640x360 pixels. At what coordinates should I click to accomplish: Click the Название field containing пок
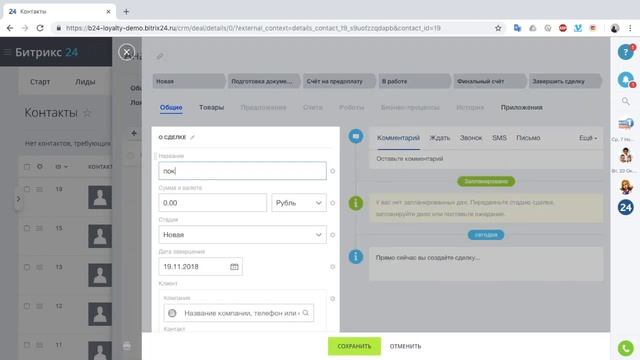(242, 171)
